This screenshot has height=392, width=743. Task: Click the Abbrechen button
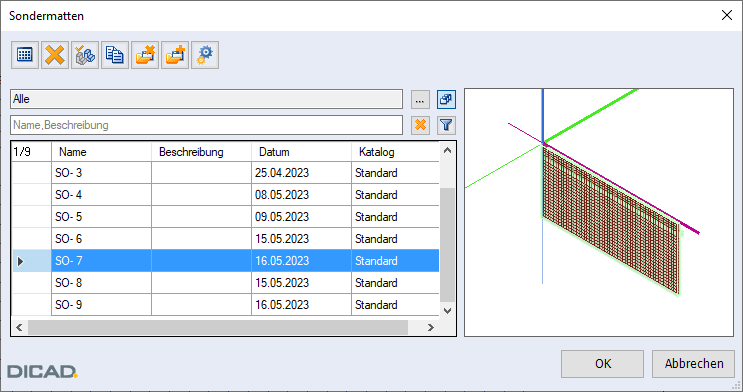click(693, 364)
